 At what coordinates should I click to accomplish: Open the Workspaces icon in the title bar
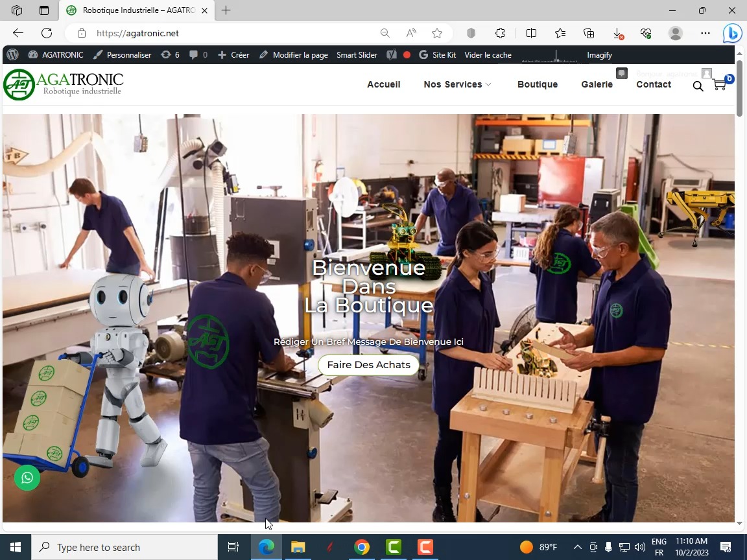pos(17,10)
